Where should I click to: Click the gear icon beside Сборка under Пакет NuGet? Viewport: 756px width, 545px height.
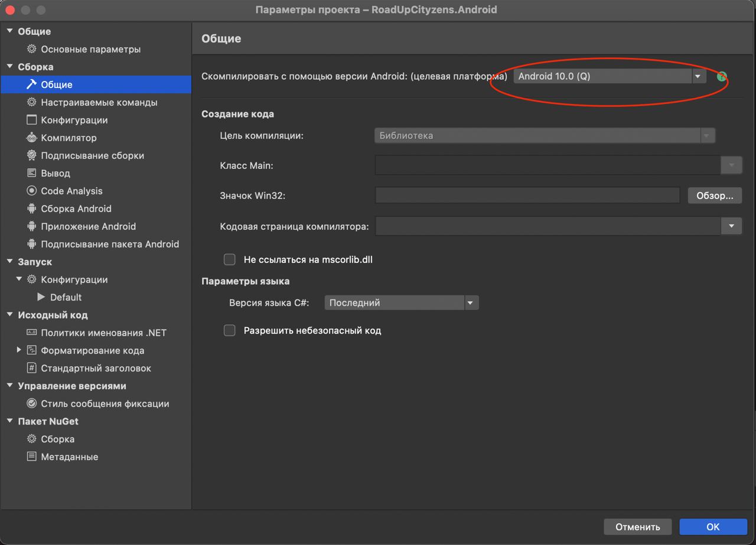pos(32,439)
